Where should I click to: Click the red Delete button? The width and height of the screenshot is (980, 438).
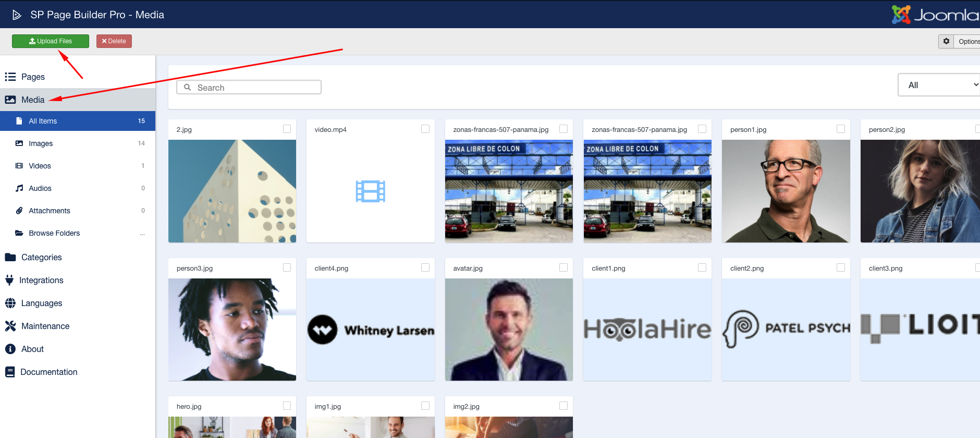coord(114,41)
